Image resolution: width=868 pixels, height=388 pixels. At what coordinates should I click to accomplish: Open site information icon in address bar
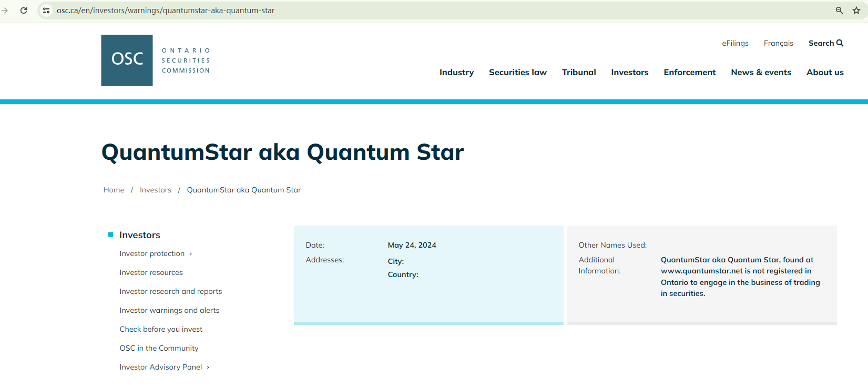pyautogui.click(x=46, y=11)
